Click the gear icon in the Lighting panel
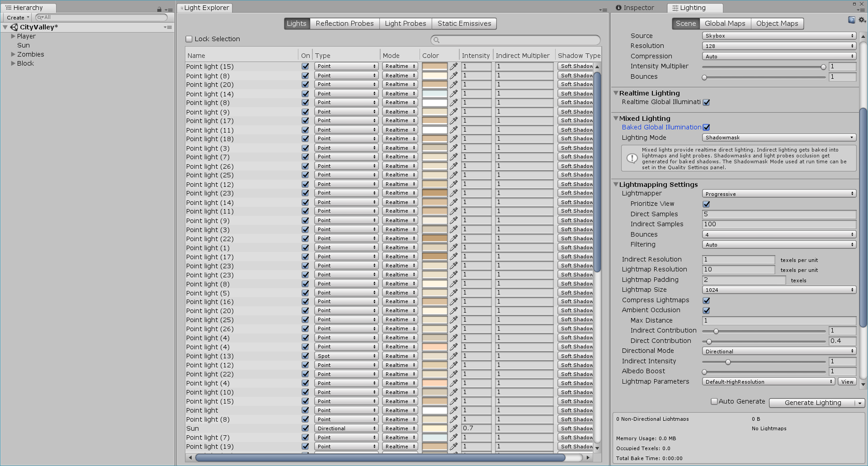Screen dimensions: 868x466 coord(862,20)
